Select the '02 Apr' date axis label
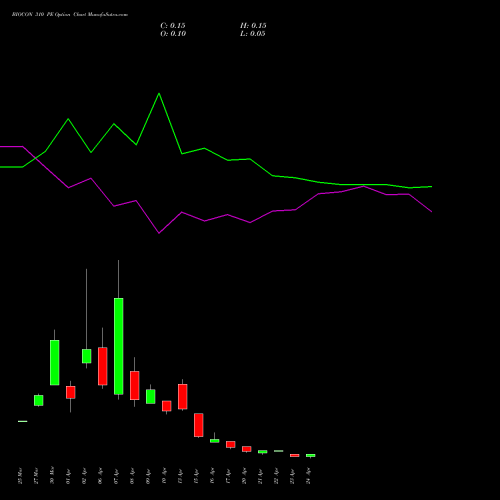This screenshot has height=500, width=500. 84,476
